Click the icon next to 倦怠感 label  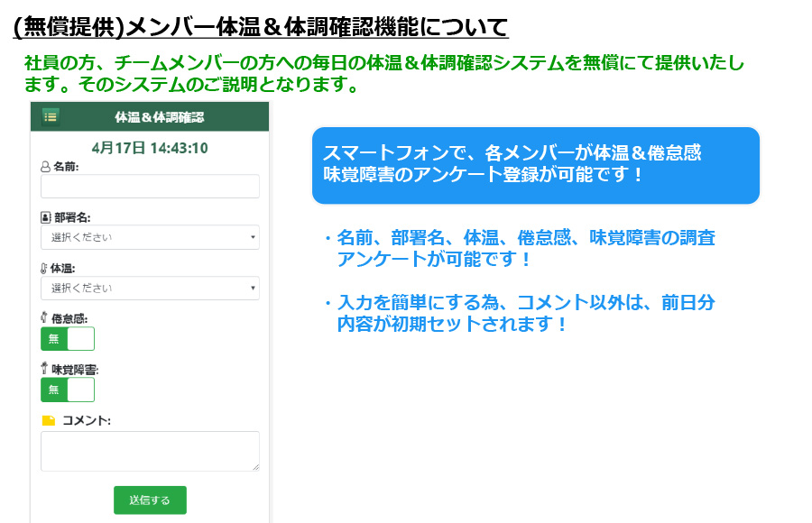pyautogui.click(x=44, y=317)
